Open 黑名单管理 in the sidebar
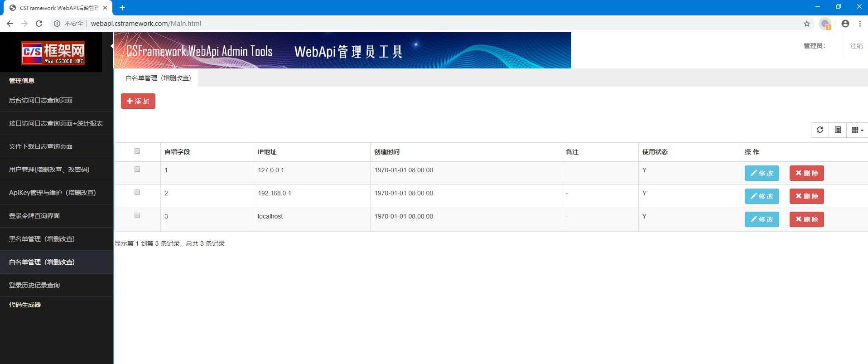 pos(42,239)
